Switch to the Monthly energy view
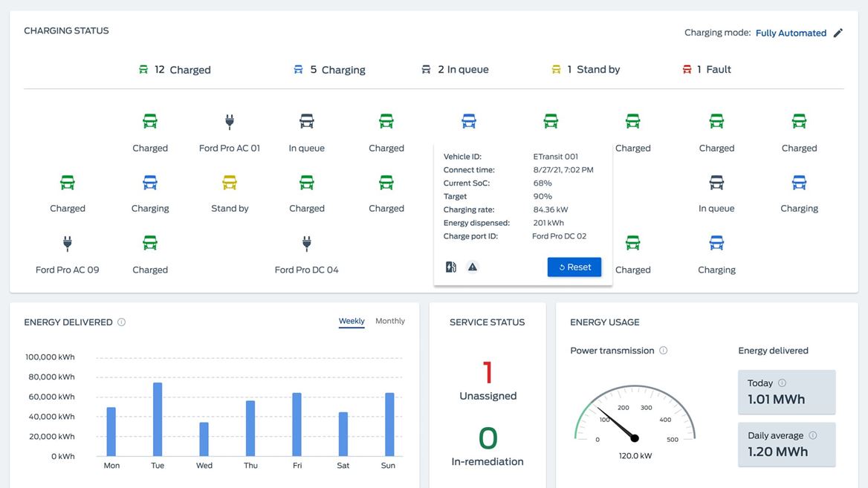The image size is (868, 488). point(389,320)
